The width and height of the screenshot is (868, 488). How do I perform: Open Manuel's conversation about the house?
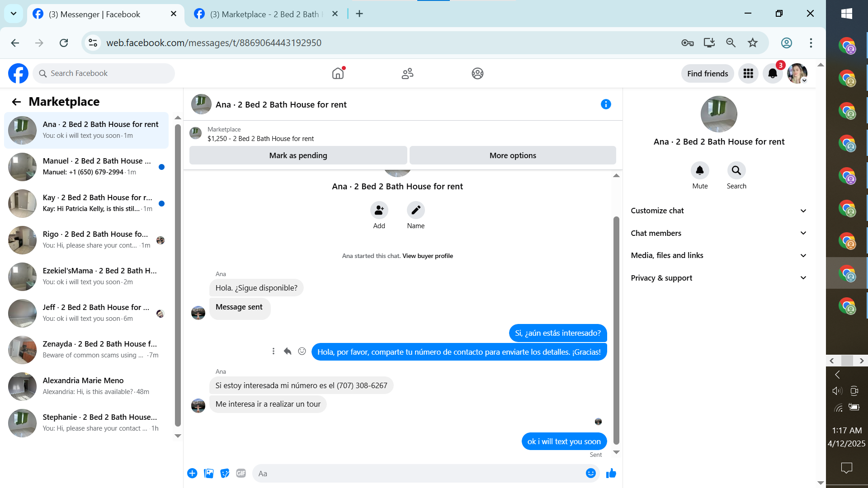(x=86, y=167)
